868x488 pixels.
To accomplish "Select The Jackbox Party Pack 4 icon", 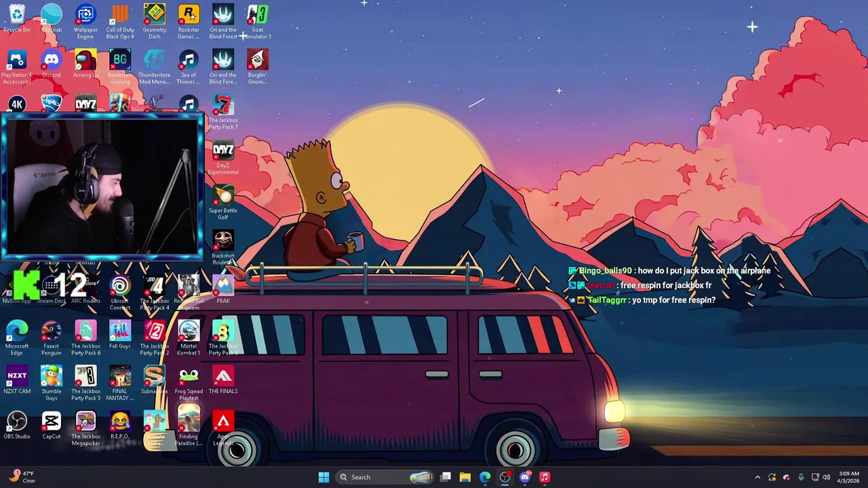I will click(x=154, y=293).
